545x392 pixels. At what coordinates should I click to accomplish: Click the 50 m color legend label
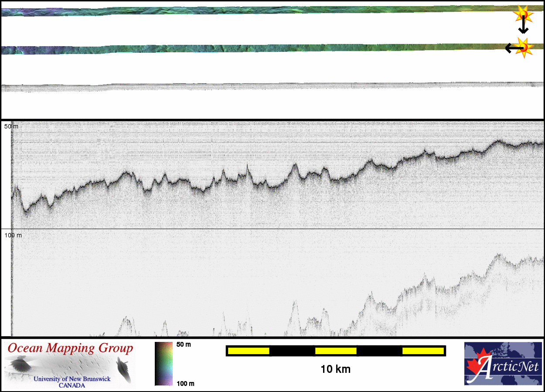click(x=184, y=345)
